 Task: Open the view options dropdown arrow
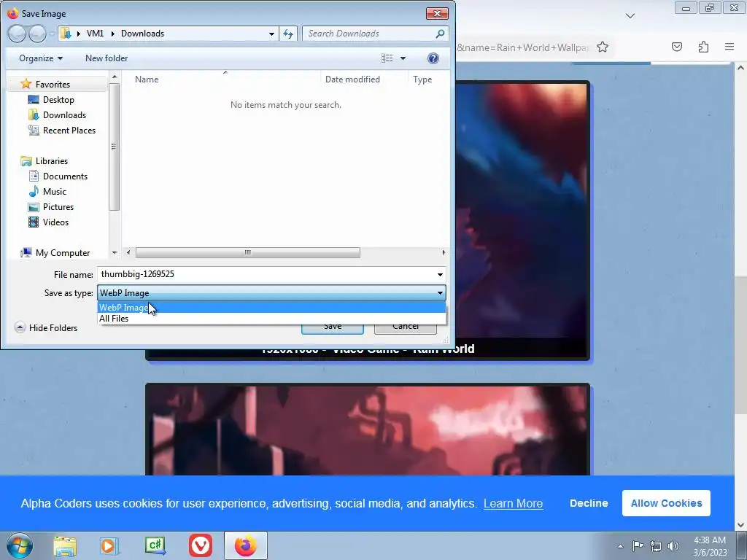(x=403, y=58)
